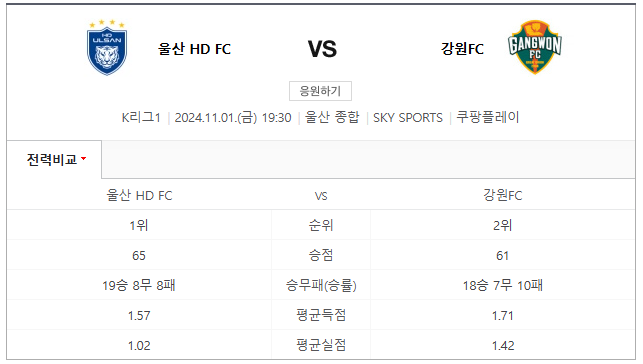
Task: Click the 울산 종합 stadium label
Action: pyautogui.click(x=332, y=118)
